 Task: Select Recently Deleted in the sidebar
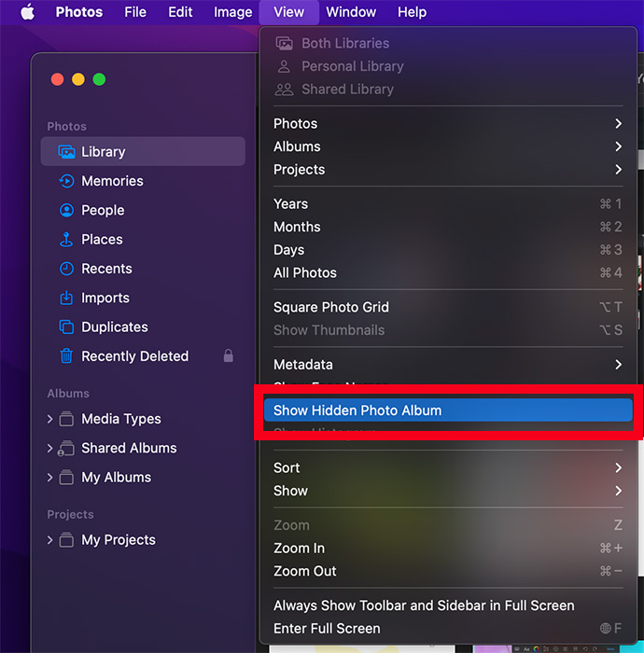(143, 356)
